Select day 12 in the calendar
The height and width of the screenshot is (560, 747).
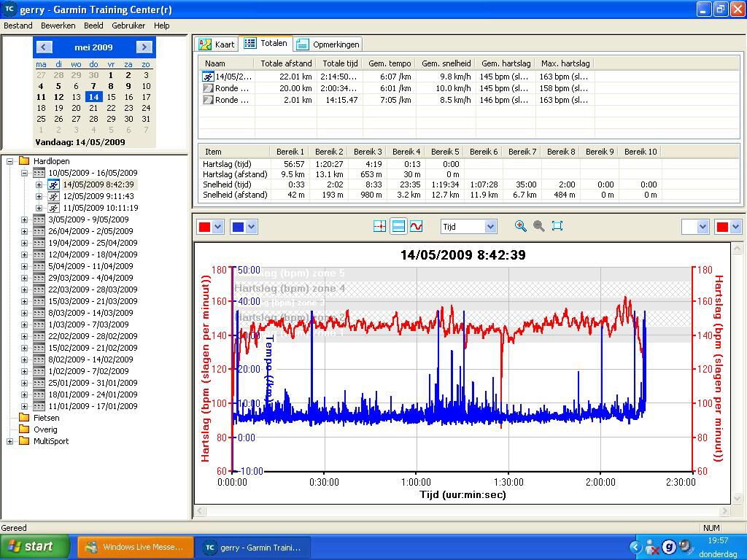[58, 97]
